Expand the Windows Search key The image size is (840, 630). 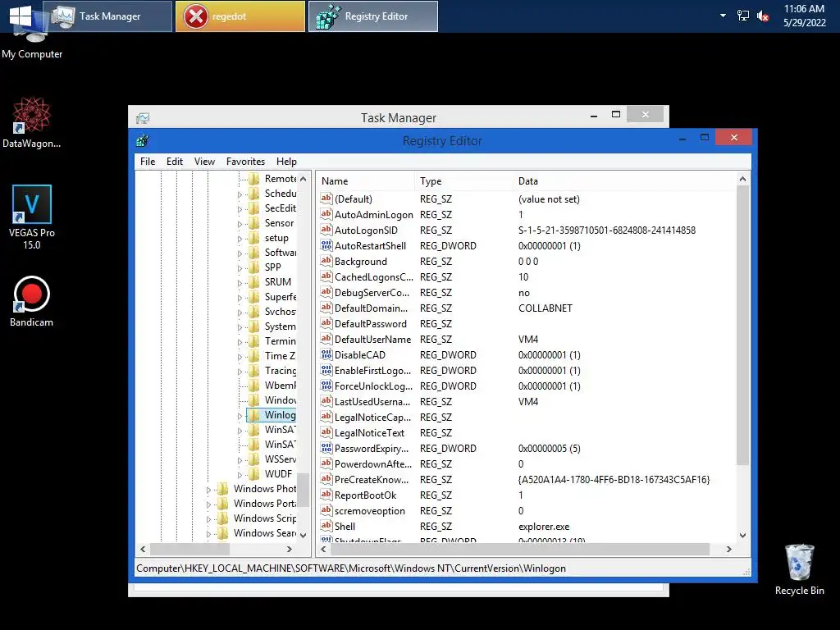(208, 534)
